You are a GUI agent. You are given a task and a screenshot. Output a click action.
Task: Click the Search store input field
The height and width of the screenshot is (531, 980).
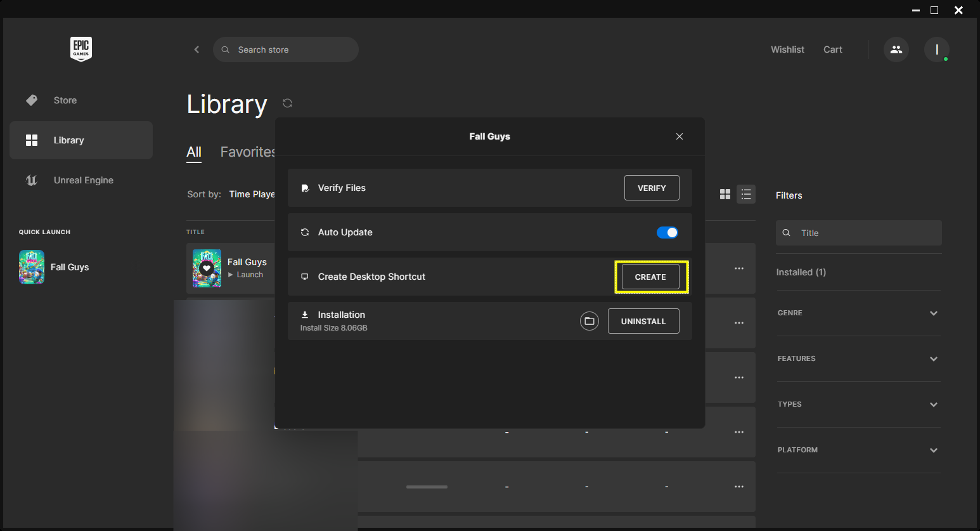pyautogui.click(x=286, y=49)
